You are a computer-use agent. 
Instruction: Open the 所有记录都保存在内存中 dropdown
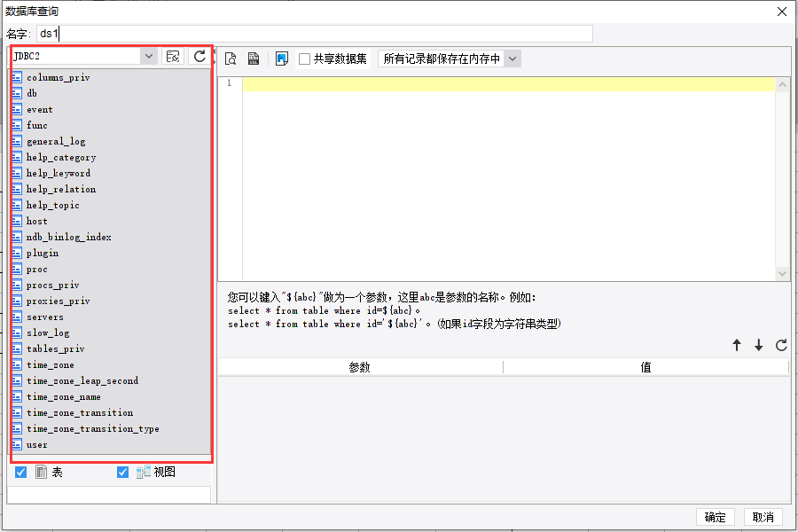point(512,59)
